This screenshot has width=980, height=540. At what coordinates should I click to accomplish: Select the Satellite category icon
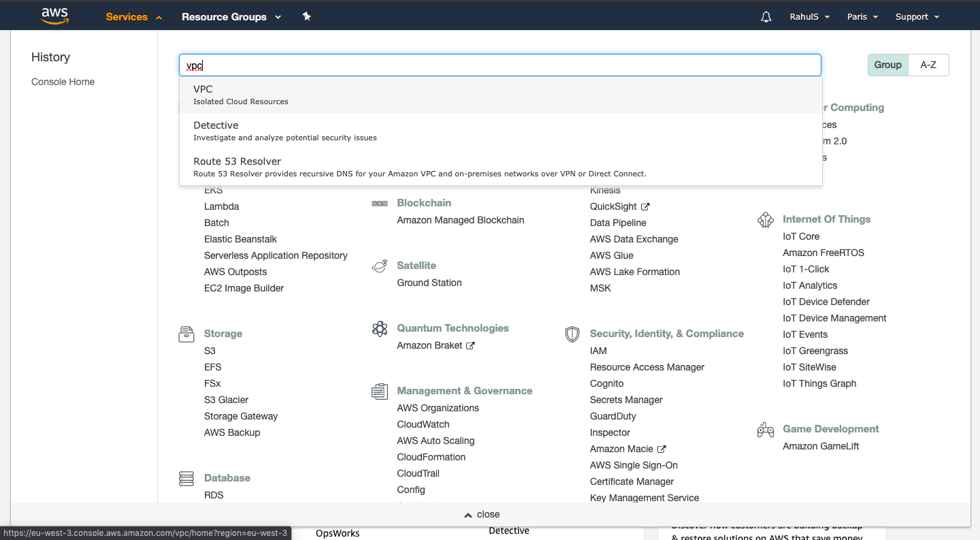coord(379,266)
